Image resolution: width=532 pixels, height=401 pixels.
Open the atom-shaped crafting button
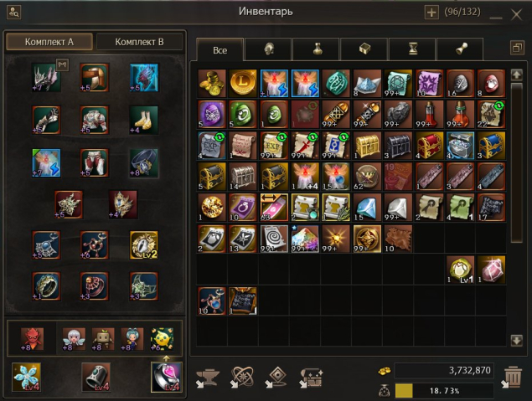coord(242,377)
